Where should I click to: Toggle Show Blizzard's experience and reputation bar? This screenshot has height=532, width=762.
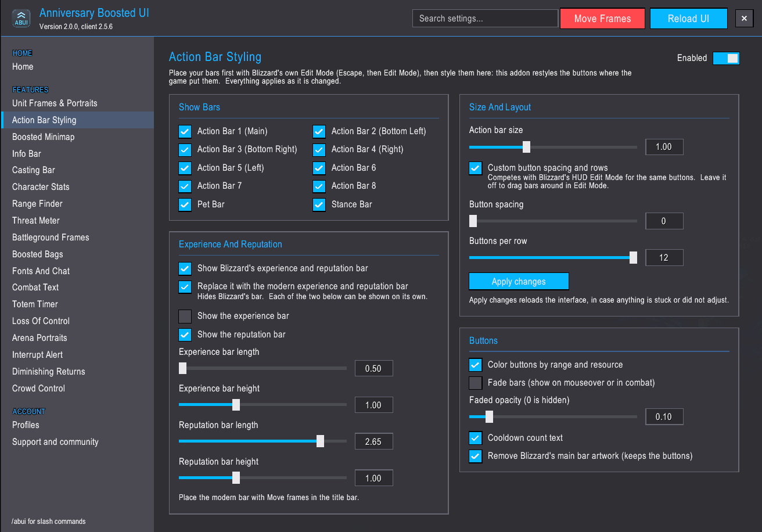[x=185, y=268]
